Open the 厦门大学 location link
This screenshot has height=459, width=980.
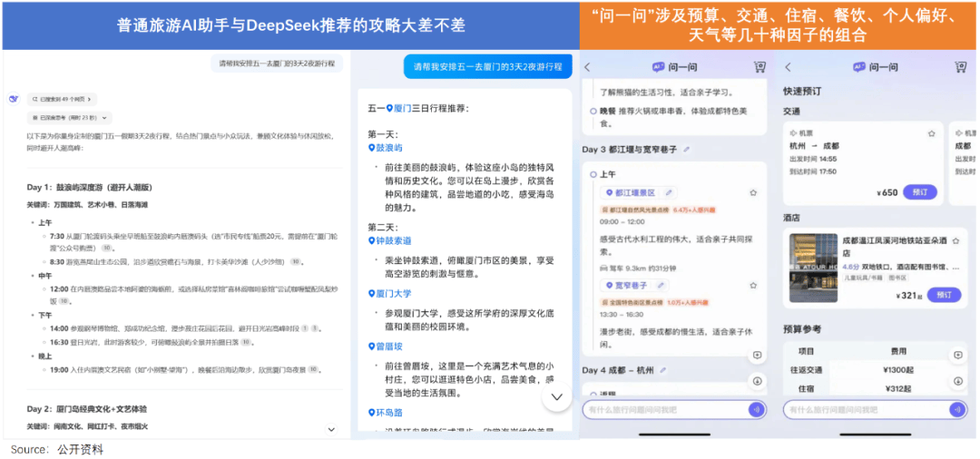click(x=390, y=293)
